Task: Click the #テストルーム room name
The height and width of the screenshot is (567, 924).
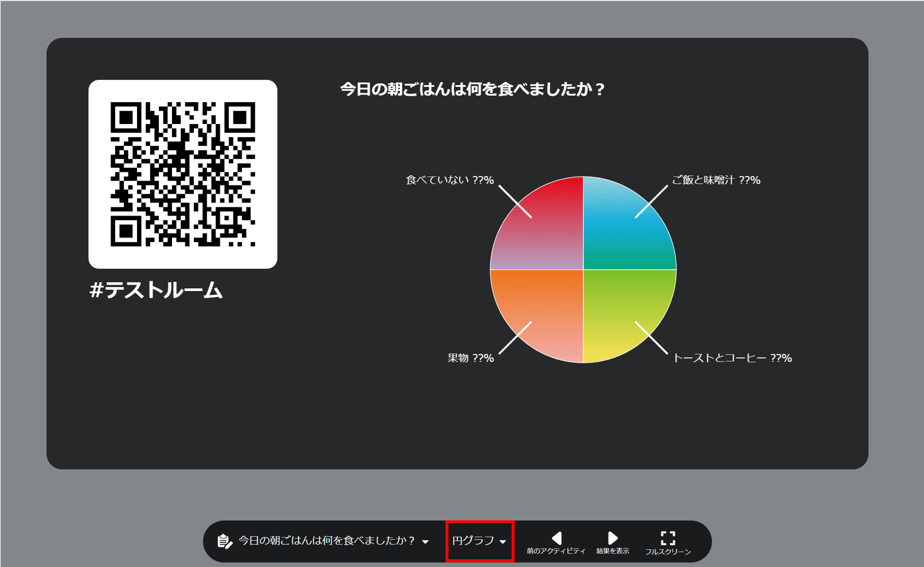Action: 156,291
